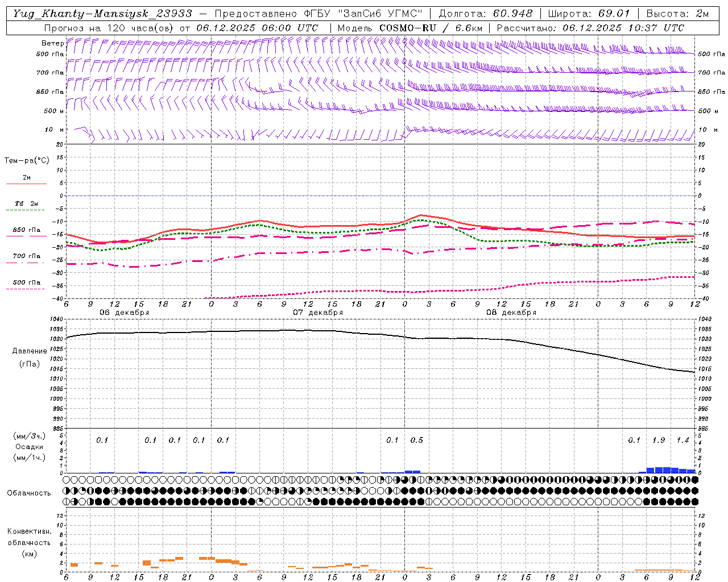
Task: Click the 08 декабря date label
Action: coord(511,313)
